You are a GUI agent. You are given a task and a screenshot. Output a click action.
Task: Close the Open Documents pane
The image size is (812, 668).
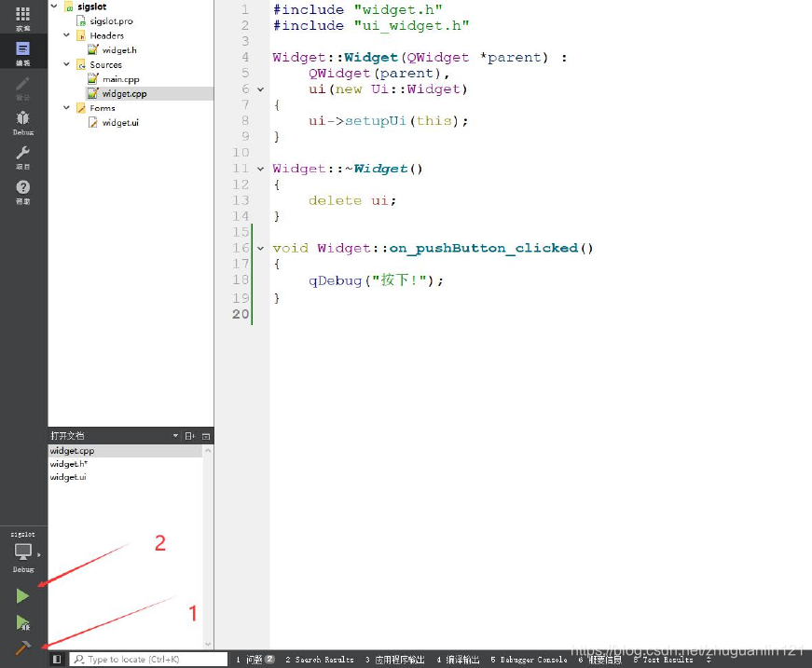tap(206, 436)
